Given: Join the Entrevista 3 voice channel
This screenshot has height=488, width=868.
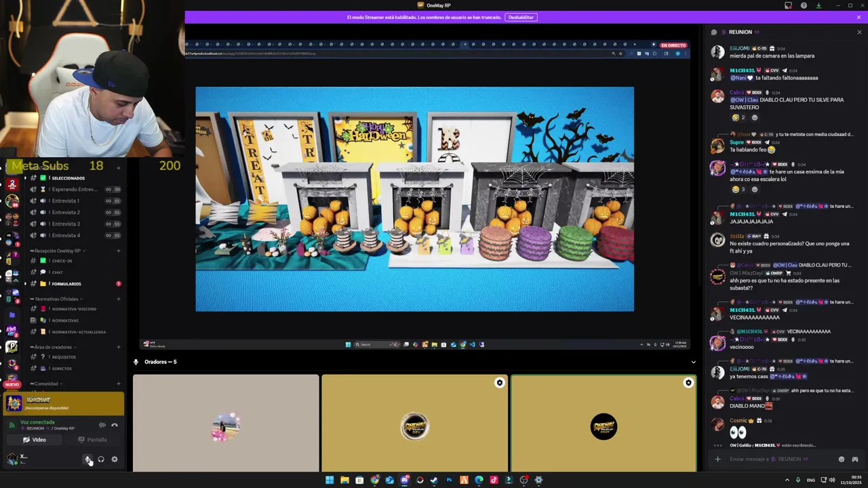Looking at the screenshot, I should tap(75, 224).
